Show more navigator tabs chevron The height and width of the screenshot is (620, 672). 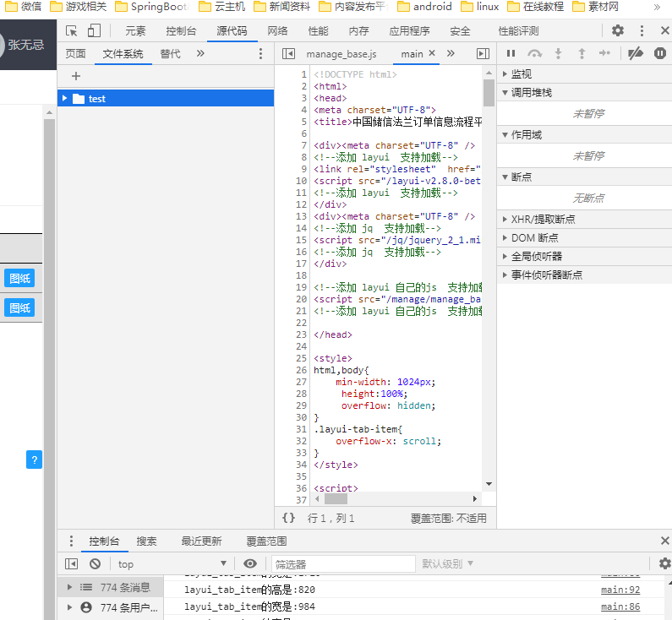click(x=200, y=53)
